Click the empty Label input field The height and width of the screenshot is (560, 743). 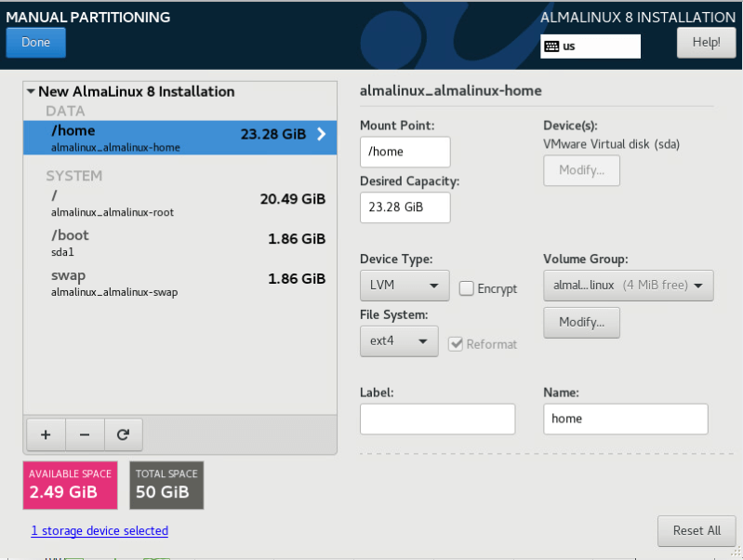coord(437,419)
